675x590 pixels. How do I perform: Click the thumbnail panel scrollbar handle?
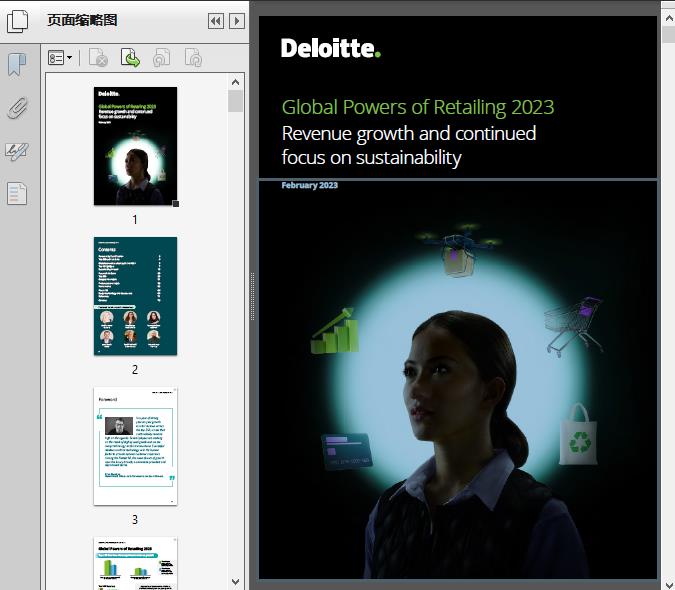pyautogui.click(x=235, y=101)
